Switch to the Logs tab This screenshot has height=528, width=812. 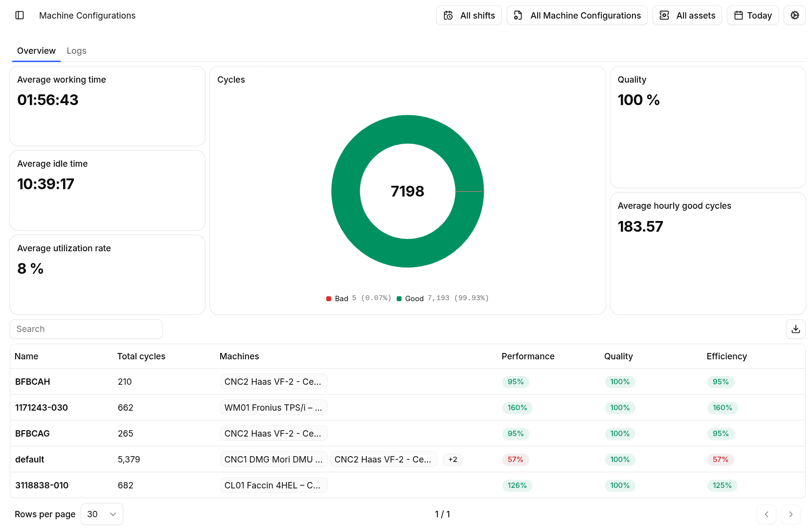76,51
